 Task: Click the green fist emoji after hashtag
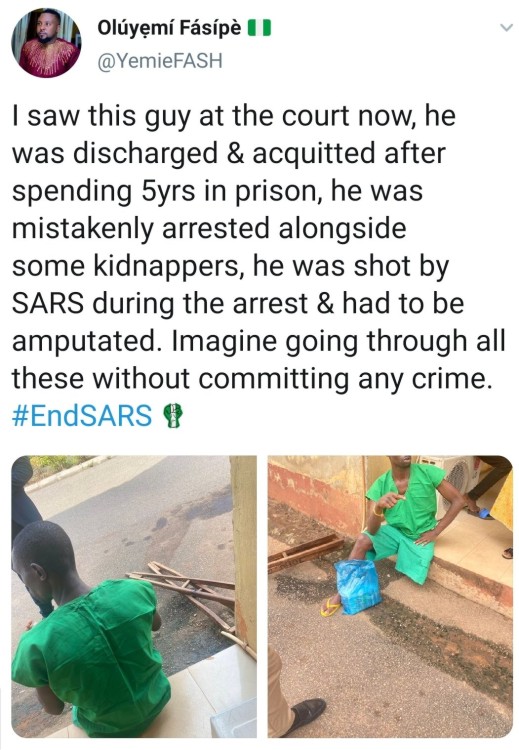(x=173, y=415)
